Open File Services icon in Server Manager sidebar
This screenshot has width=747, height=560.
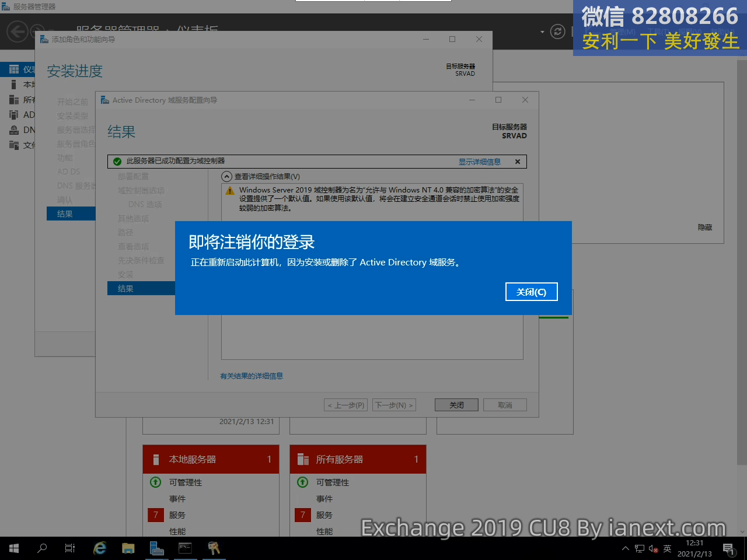click(x=14, y=145)
